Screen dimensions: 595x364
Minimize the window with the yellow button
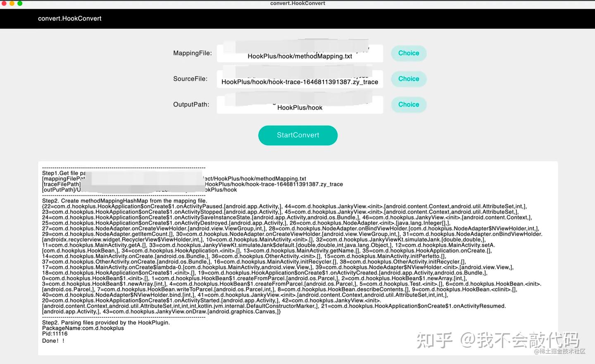coord(11,3)
